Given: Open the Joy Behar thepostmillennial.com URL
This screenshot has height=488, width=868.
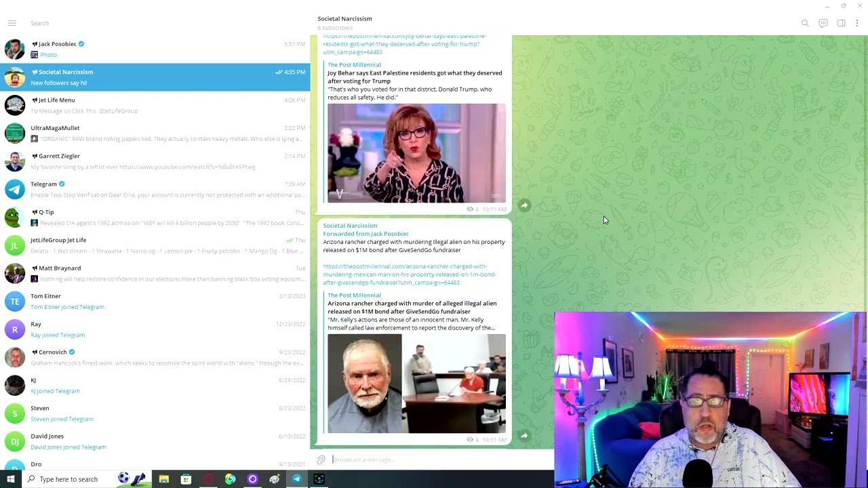Looking at the screenshot, I should tap(404, 44).
